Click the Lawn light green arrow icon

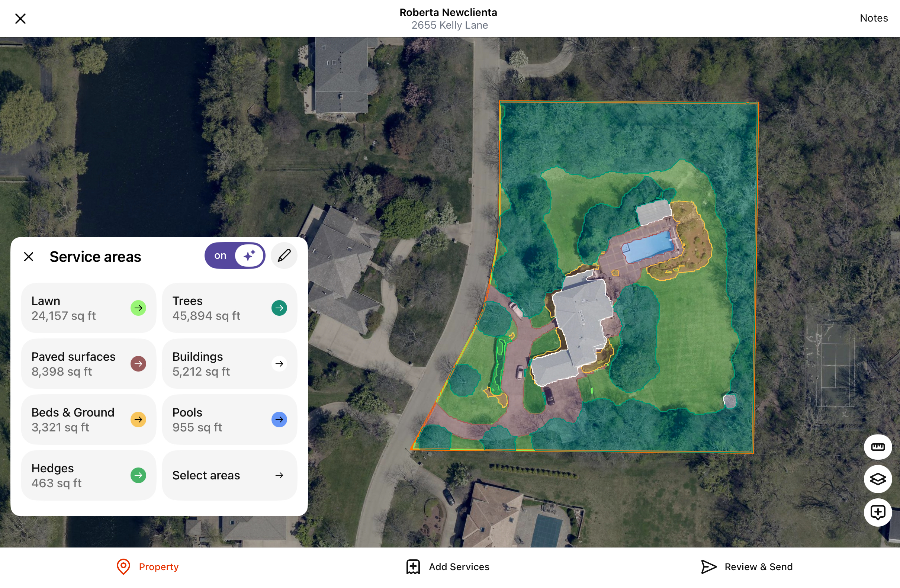pyautogui.click(x=138, y=308)
